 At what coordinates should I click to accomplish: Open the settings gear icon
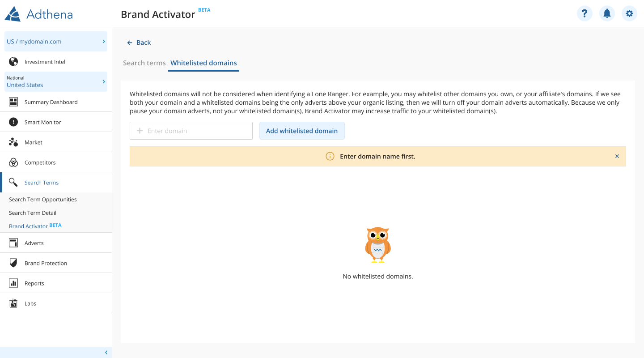(629, 13)
